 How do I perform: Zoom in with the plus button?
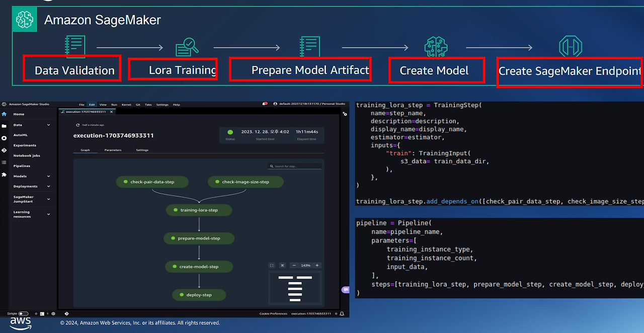317,265
